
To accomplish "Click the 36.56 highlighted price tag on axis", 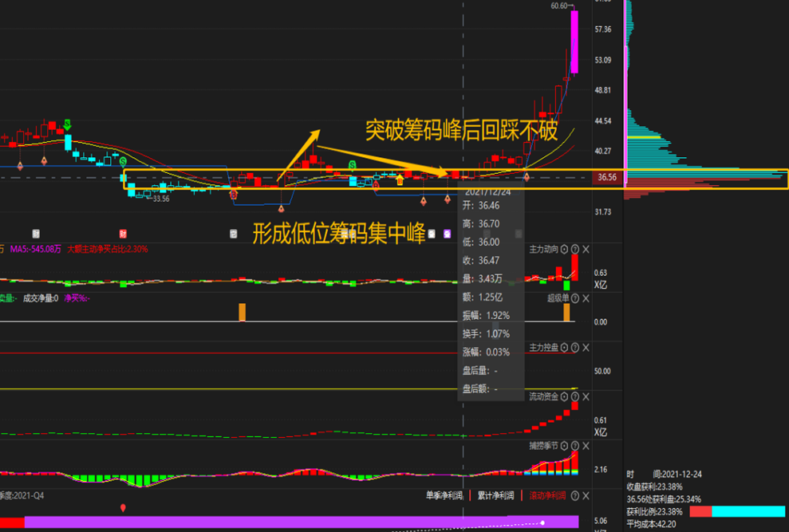I will tap(607, 177).
